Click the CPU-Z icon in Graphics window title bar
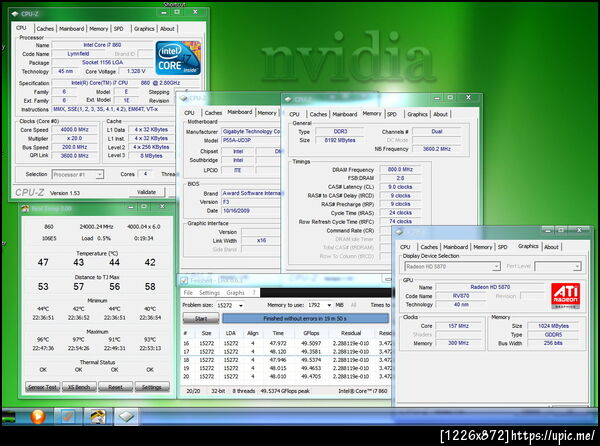The image size is (600, 446). coord(399,232)
